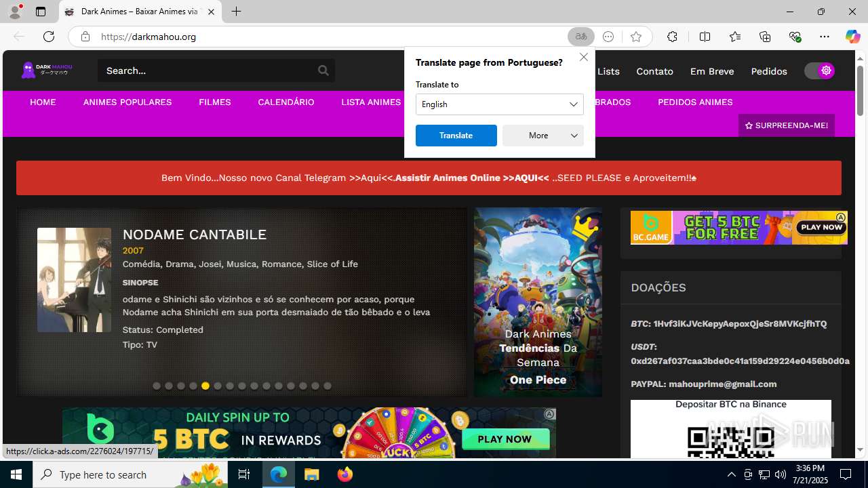Open the Pedidos header link
The height and width of the screenshot is (488, 868).
769,71
